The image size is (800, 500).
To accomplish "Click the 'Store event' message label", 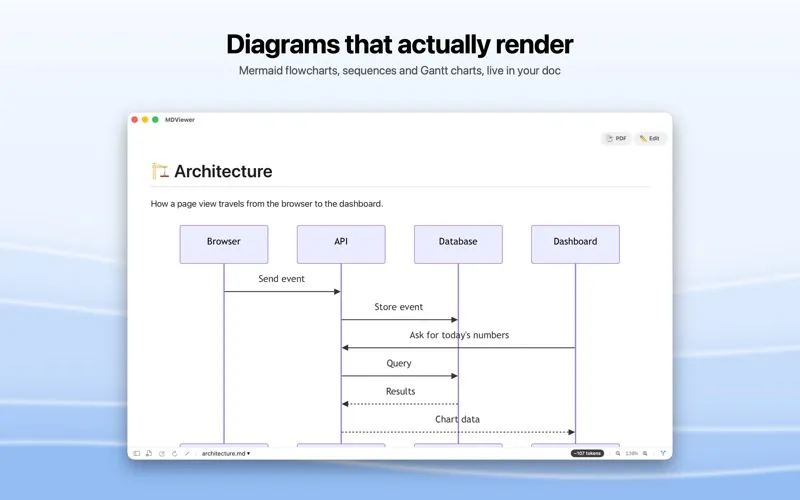I will click(x=398, y=307).
